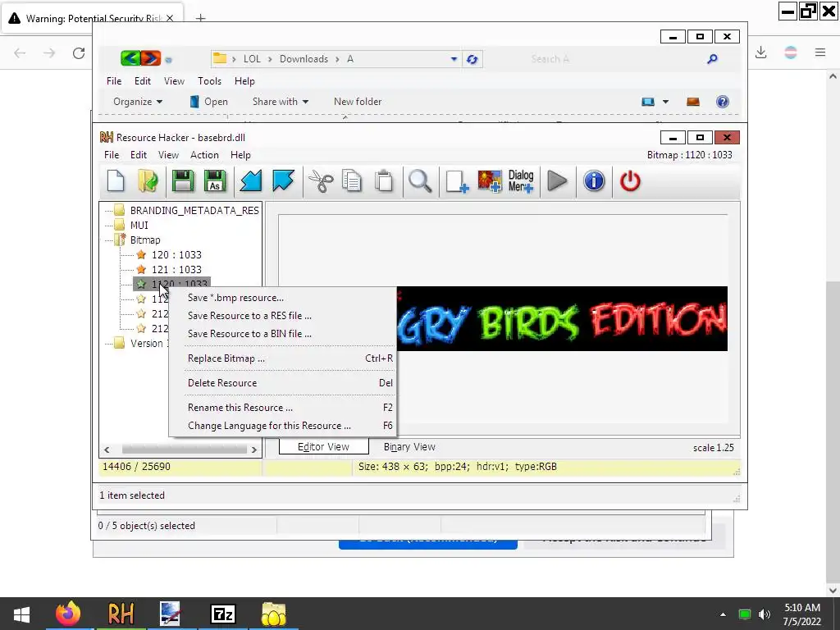840x630 pixels.
Task: Save the file with the green floppy icon
Action: 183,181
